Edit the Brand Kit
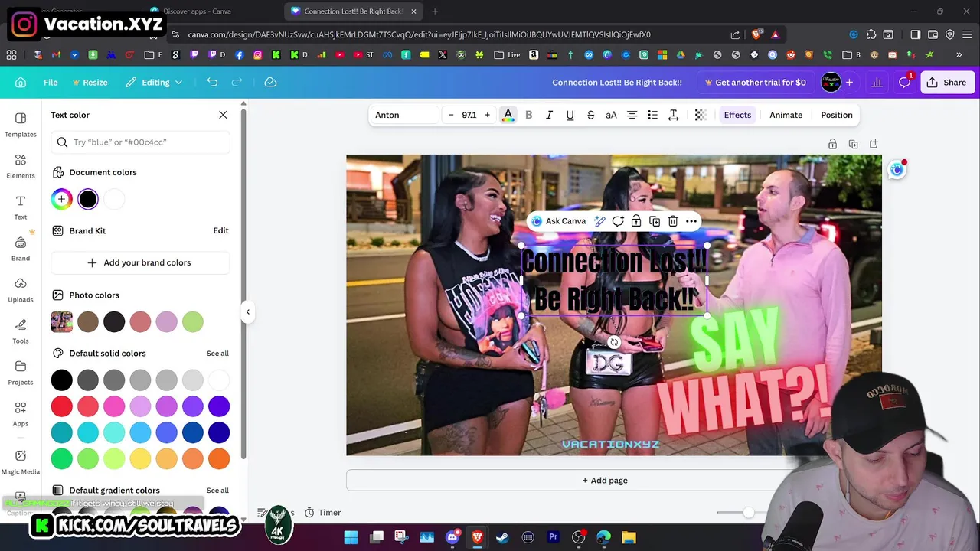This screenshot has width=980, height=551. click(220, 230)
